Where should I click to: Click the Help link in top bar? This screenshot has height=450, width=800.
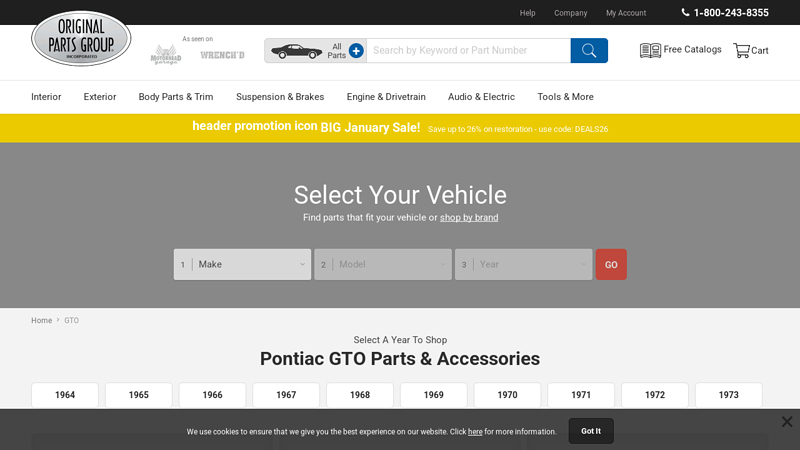point(528,13)
